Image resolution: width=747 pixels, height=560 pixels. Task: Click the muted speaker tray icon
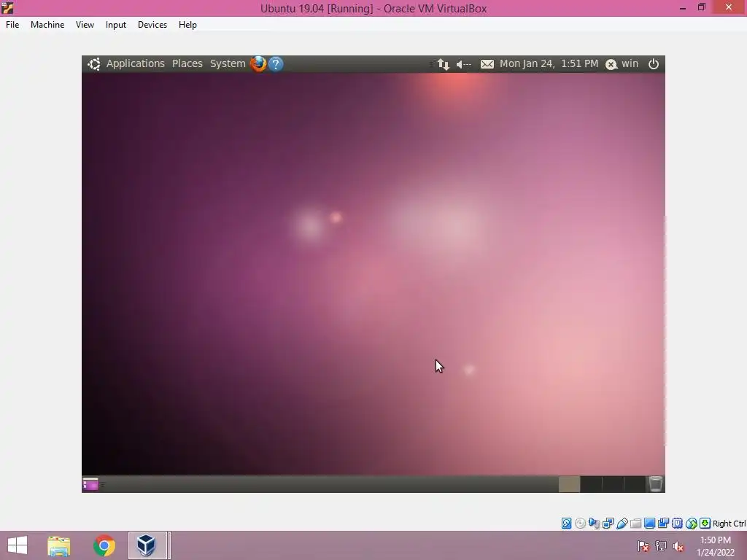[678, 546]
